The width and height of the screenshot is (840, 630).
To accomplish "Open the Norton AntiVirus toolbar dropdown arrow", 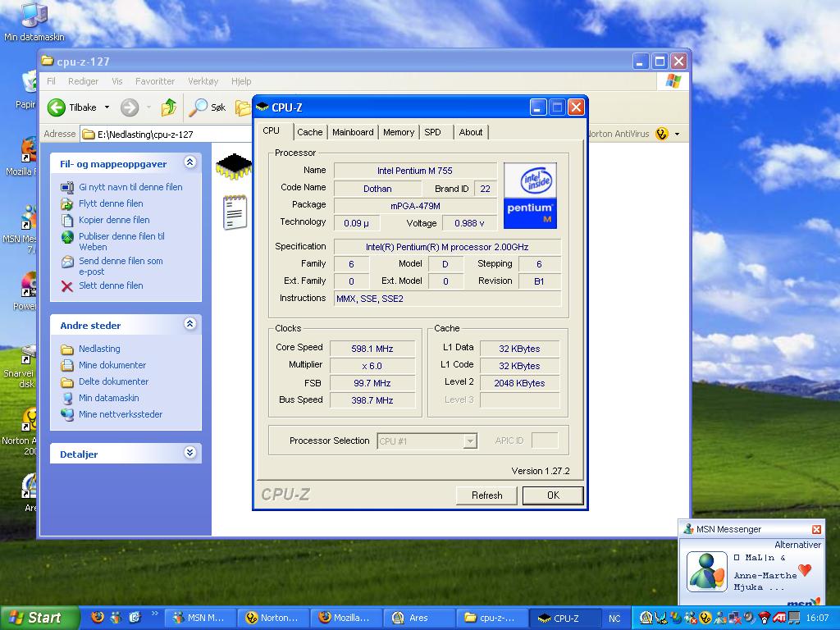I will click(677, 134).
